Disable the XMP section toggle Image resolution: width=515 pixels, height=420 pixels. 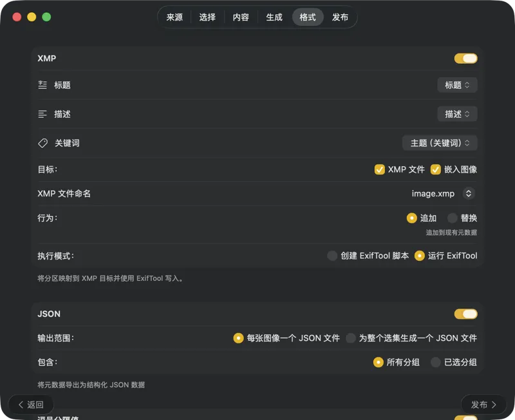(465, 58)
